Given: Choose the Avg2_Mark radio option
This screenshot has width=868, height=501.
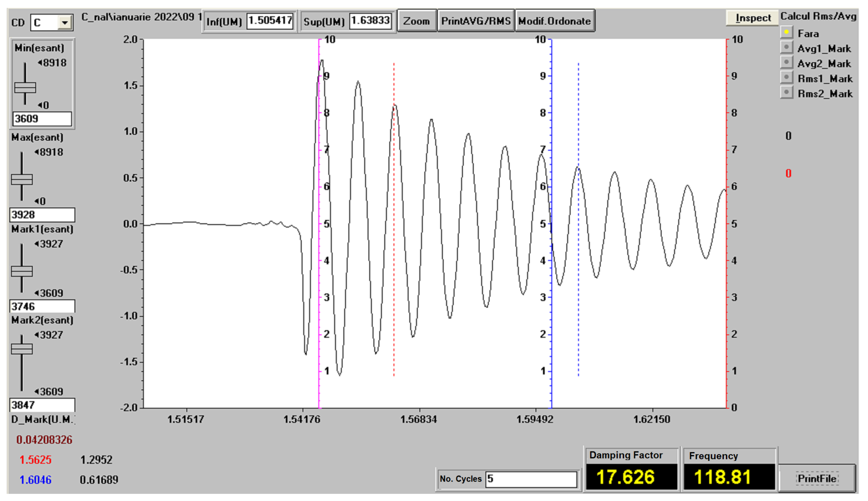Looking at the screenshot, I should (x=786, y=62).
